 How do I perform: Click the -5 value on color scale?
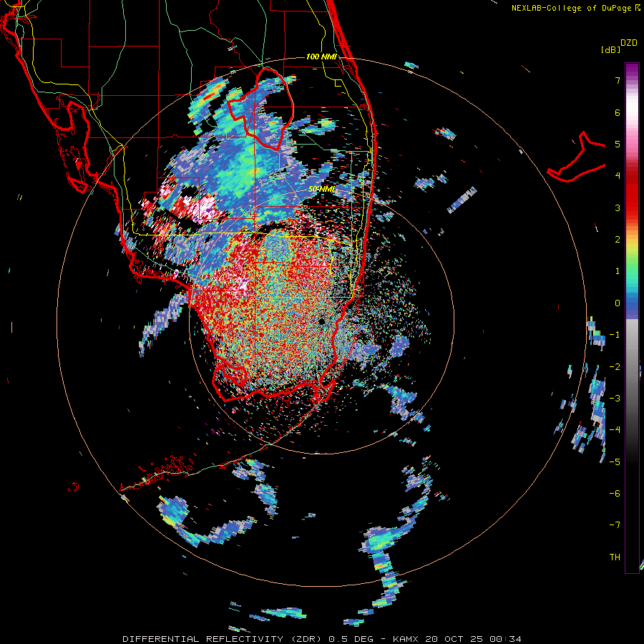click(615, 462)
